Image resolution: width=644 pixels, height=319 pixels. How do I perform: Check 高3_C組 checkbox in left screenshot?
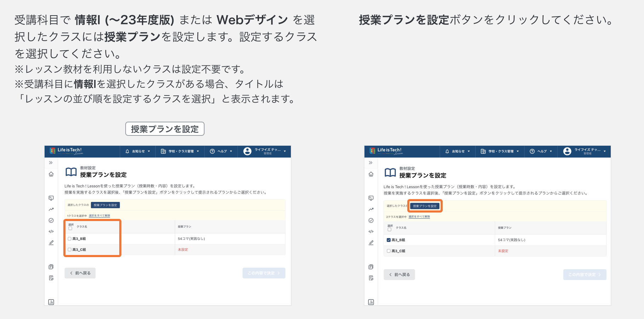[70, 250]
